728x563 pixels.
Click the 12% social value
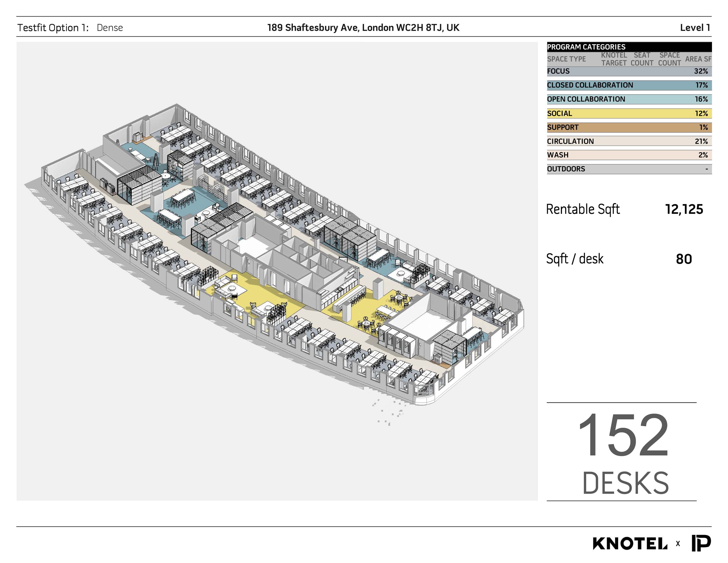click(701, 114)
